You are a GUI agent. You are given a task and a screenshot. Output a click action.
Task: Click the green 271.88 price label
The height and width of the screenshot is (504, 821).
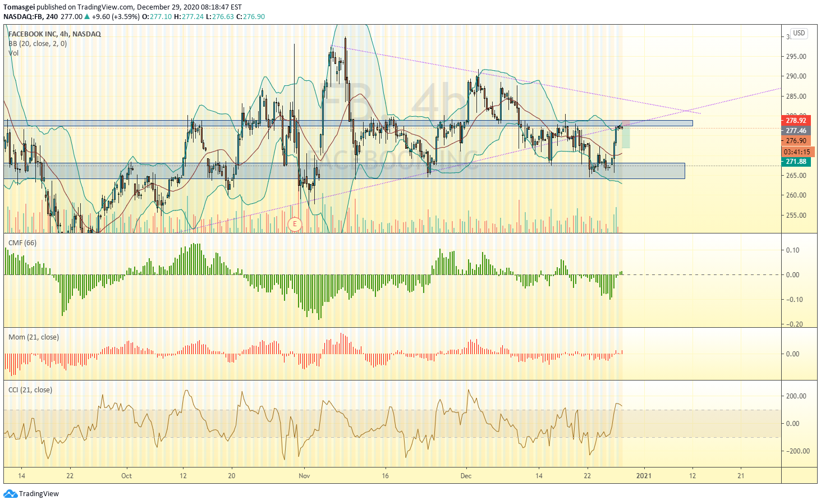pos(796,162)
